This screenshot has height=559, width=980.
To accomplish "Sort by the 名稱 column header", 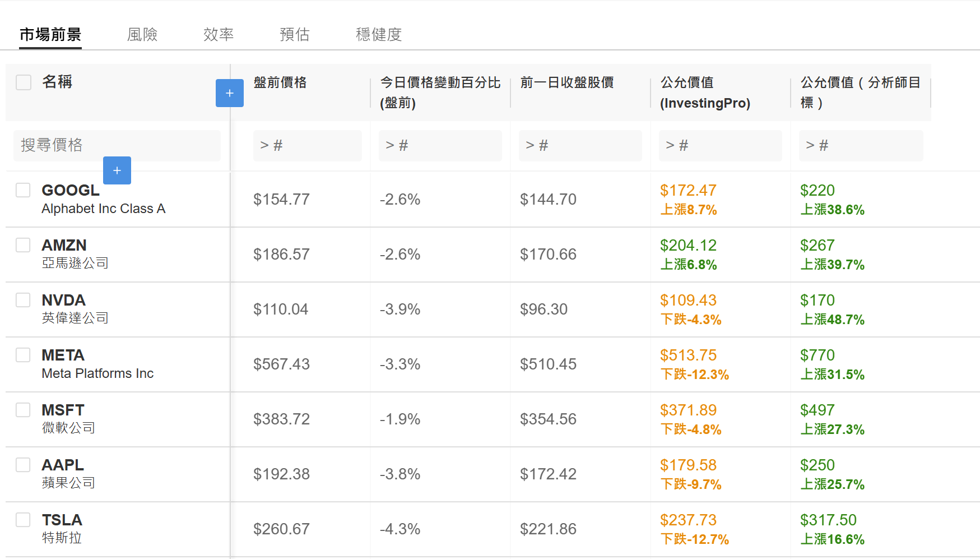I will 57,82.
